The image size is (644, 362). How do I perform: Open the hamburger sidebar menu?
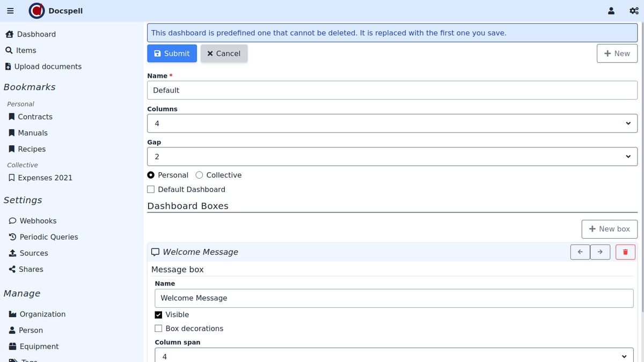tap(10, 11)
